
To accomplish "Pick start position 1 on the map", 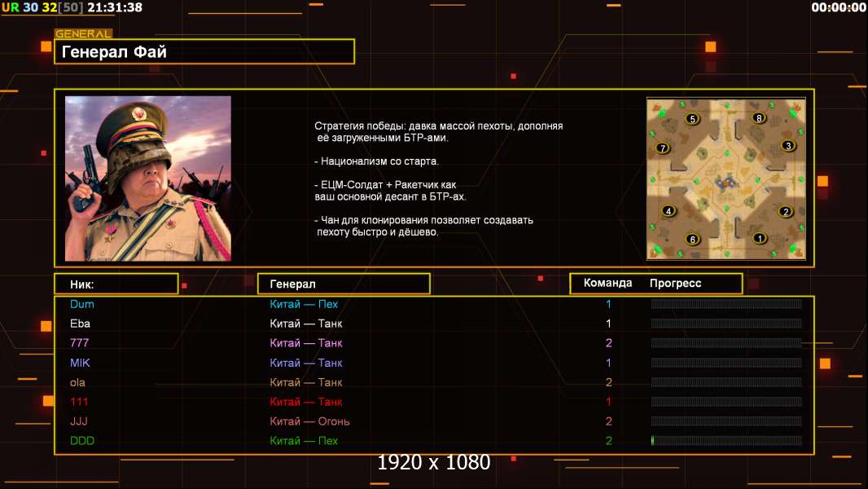I will (x=760, y=238).
